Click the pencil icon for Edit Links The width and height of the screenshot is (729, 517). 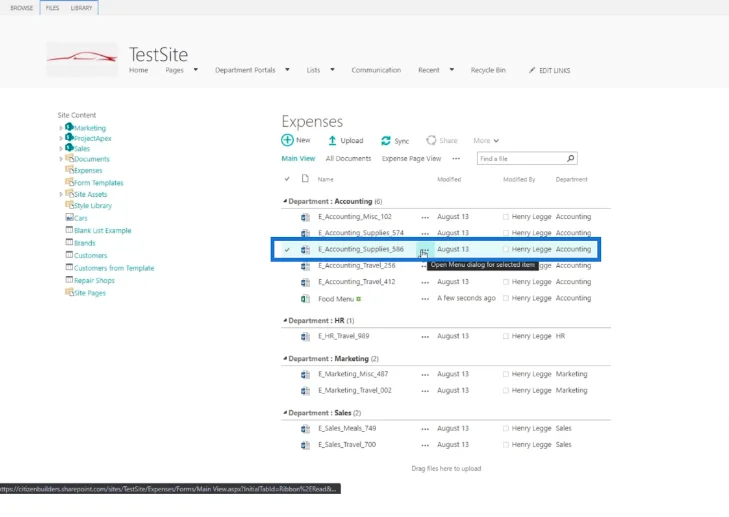[532, 70]
